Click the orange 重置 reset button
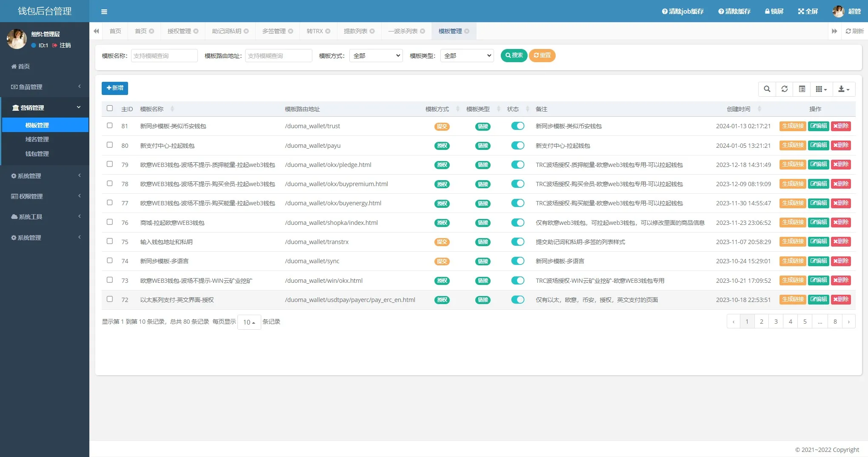 click(542, 55)
